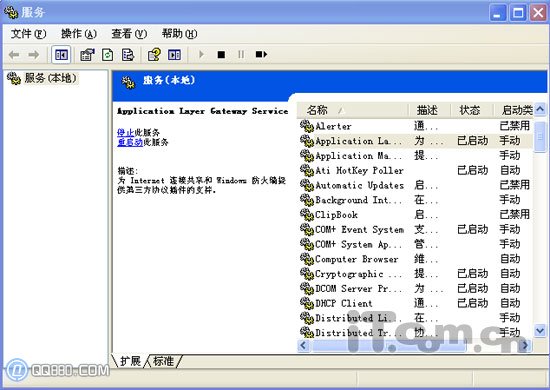Open the 文件(F) menu
The image size is (550, 390).
pyautogui.click(x=28, y=34)
